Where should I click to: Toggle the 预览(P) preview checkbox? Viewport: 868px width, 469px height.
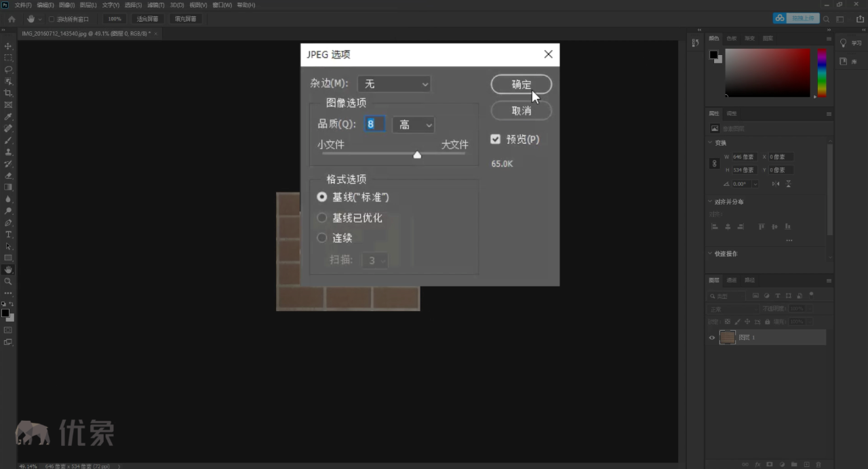495,139
